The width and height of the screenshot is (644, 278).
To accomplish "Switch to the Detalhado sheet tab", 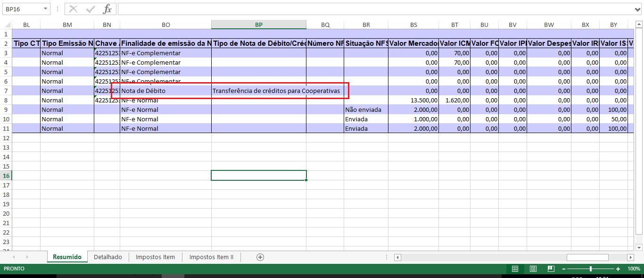I will tap(109, 257).
